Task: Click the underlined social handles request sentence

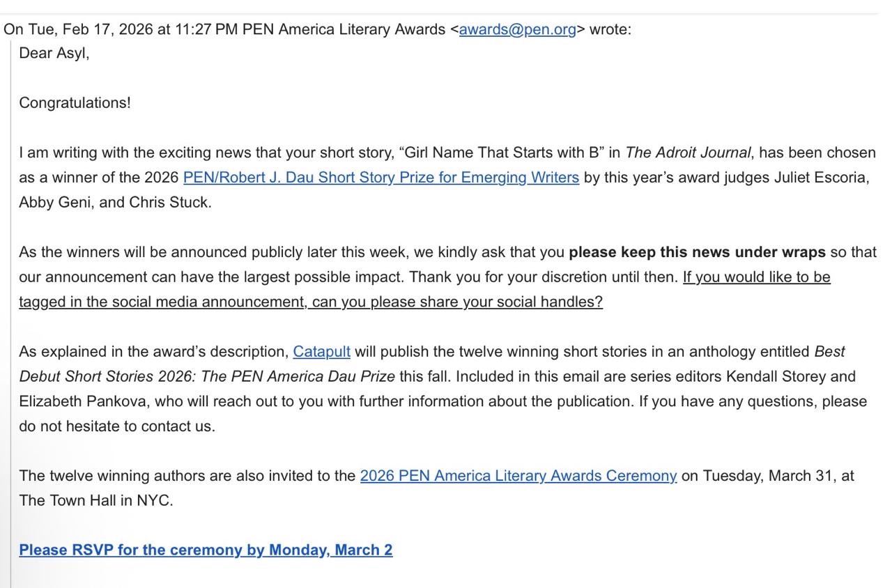Action: coord(310,302)
